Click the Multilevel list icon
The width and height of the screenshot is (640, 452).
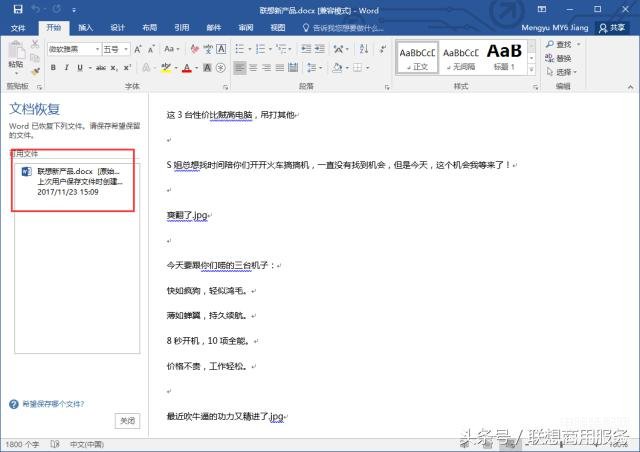pyautogui.click(x=281, y=49)
